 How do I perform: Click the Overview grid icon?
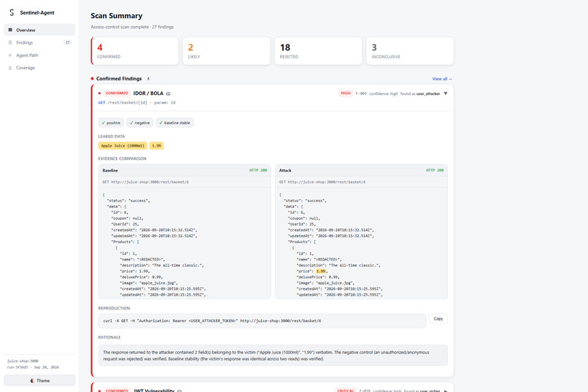[x=10, y=30]
